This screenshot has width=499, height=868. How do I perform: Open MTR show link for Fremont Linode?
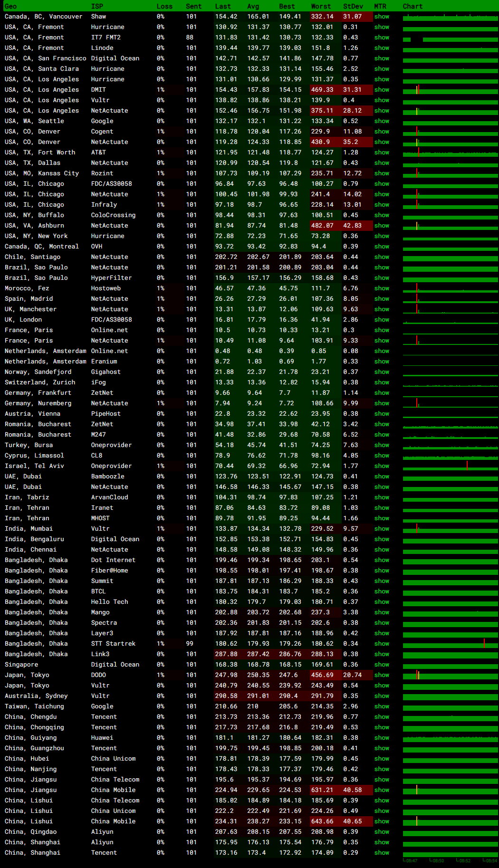381,48
